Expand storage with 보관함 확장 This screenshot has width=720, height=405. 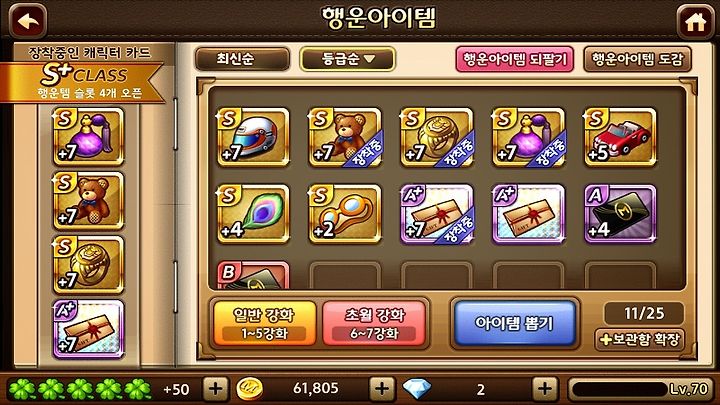[x=640, y=340]
